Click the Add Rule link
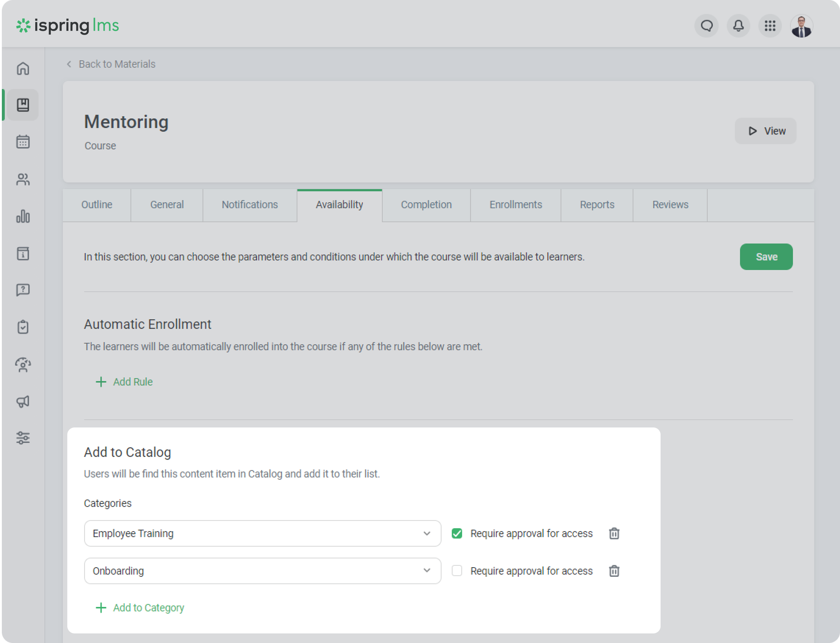 (124, 381)
